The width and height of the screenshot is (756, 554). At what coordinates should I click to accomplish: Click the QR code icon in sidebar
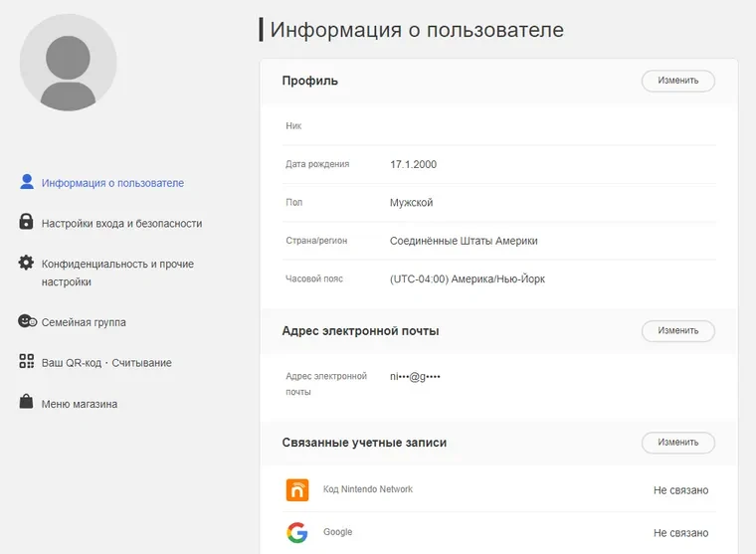(27, 362)
